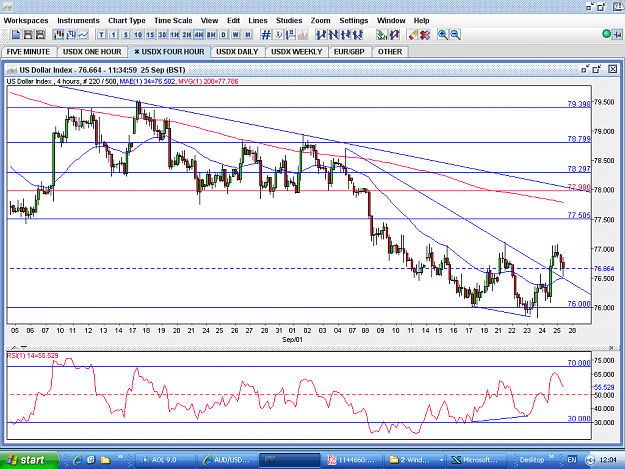Click the pin icon beside green indicator
The width and height of the screenshot is (625, 469).
pyautogui.click(x=617, y=35)
